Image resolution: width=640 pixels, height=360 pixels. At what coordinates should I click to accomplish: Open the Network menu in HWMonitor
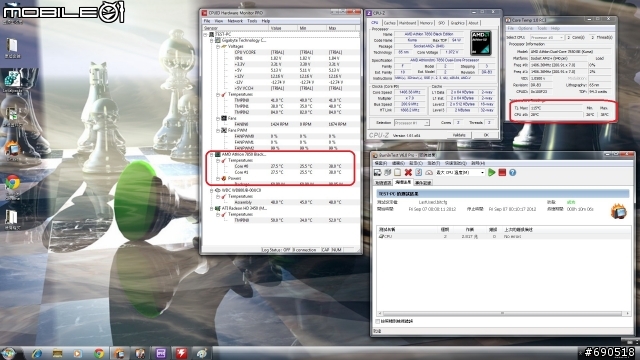click(x=235, y=21)
